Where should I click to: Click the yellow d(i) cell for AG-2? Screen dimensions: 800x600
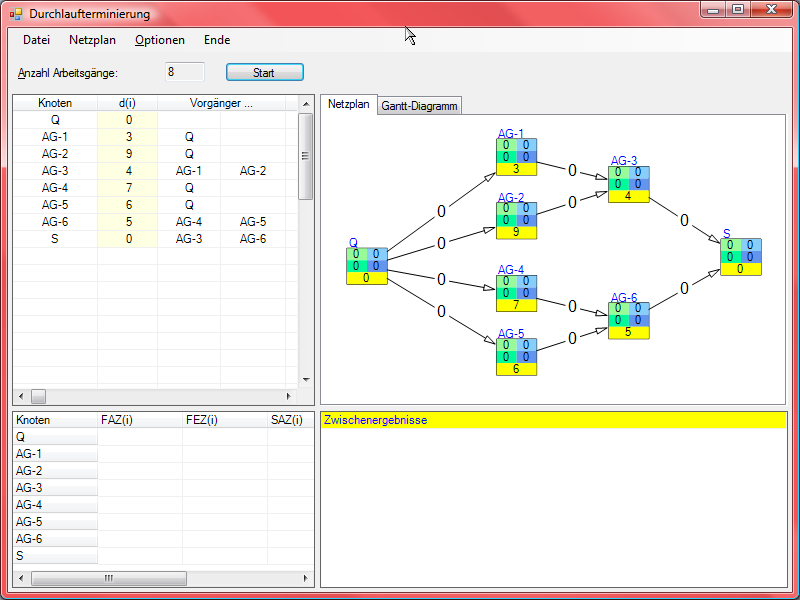click(x=128, y=154)
